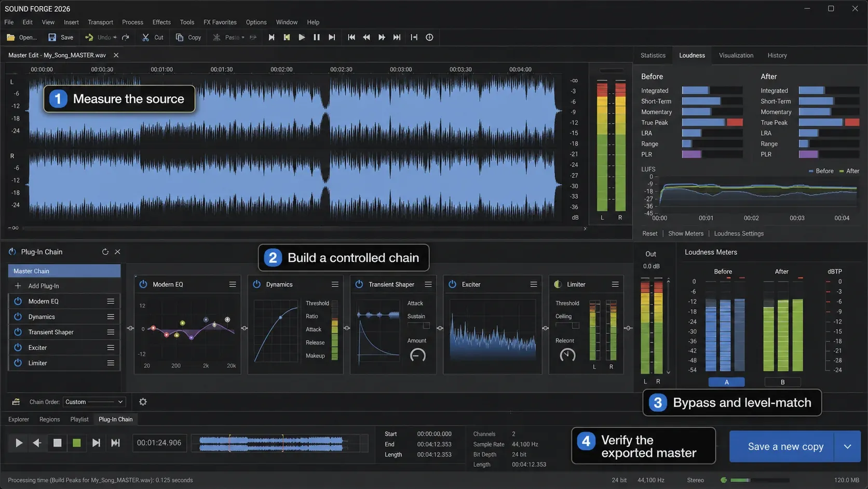Screen dimensions: 868x489
Task: Click the time display 00:01:24.906
Action: point(159,443)
